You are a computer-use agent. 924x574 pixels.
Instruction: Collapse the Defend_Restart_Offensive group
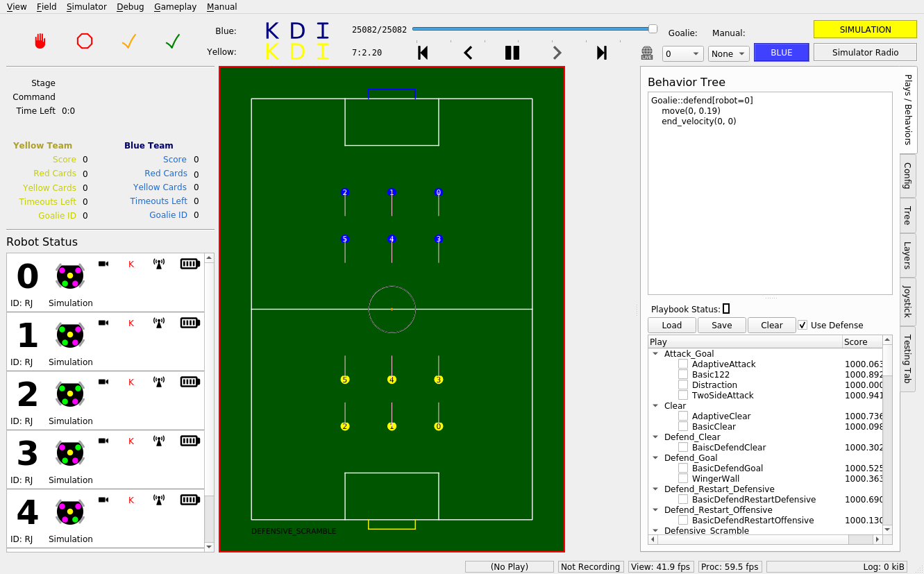[x=655, y=509]
